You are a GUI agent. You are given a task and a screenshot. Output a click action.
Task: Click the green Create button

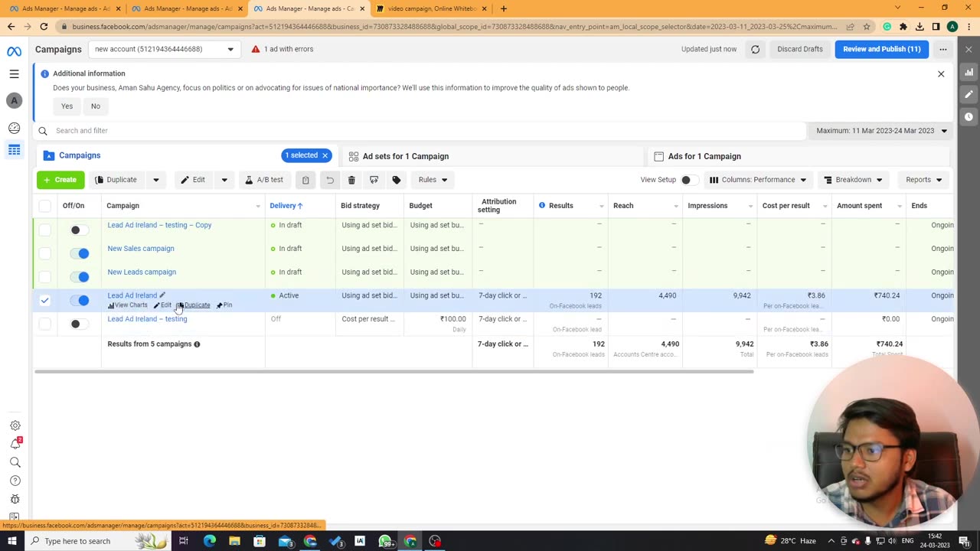(60, 180)
